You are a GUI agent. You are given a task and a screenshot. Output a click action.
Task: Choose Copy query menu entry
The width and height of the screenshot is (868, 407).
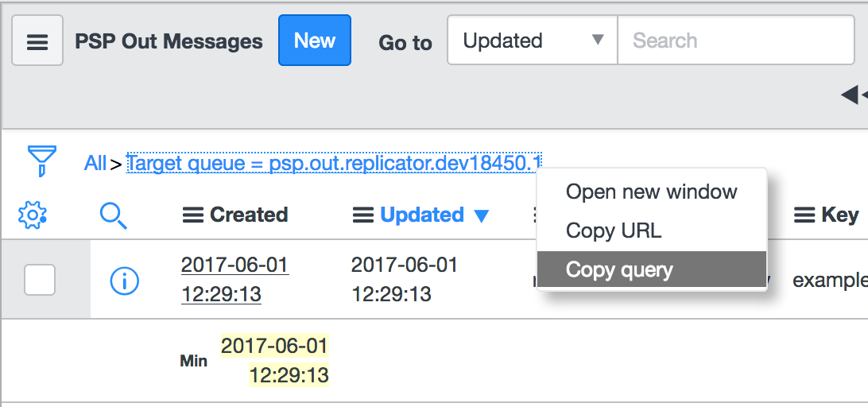point(652,269)
